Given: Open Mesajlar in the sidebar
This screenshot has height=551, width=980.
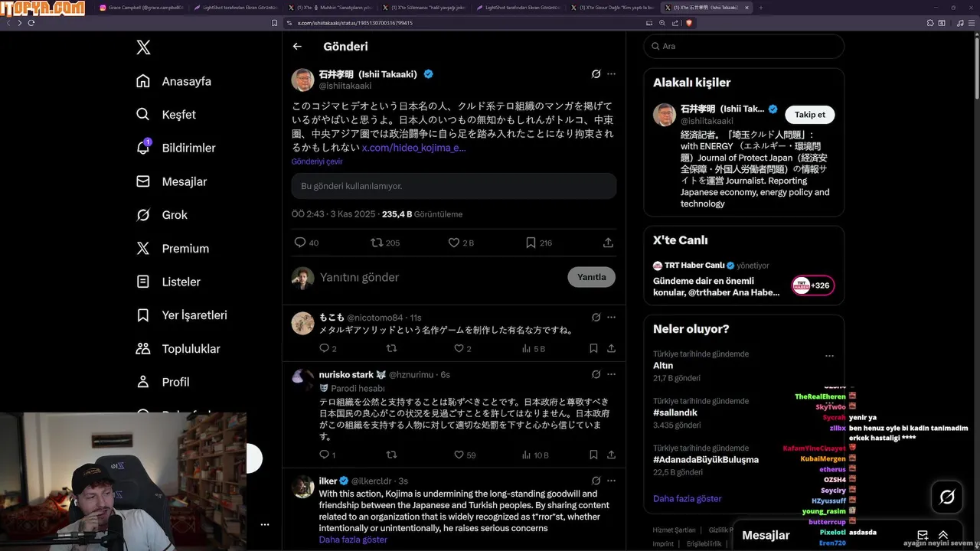Looking at the screenshot, I should tap(171, 181).
